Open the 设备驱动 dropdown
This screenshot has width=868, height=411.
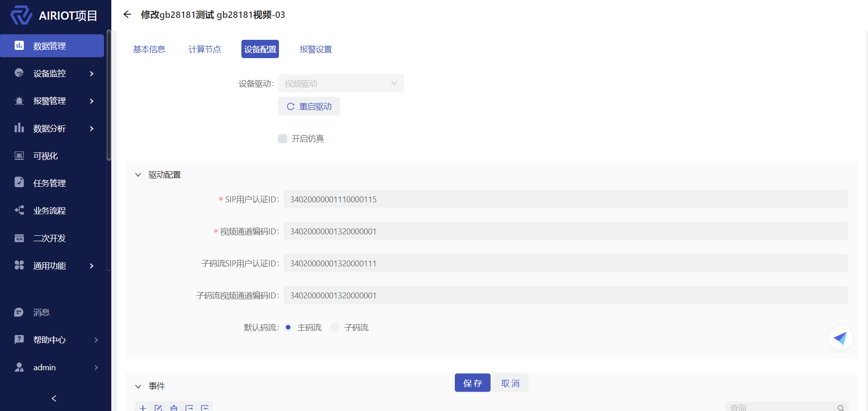[x=341, y=83]
